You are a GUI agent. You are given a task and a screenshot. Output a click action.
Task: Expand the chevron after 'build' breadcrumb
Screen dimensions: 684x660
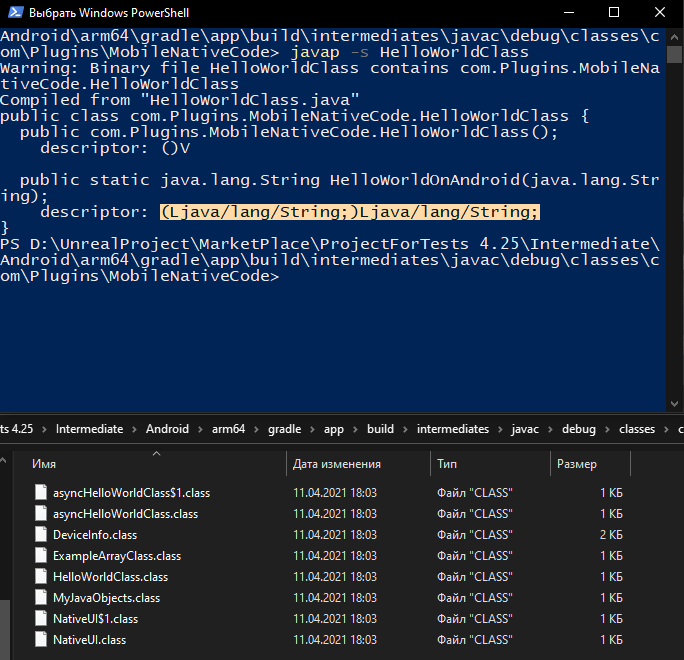pyautogui.click(x=405, y=430)
